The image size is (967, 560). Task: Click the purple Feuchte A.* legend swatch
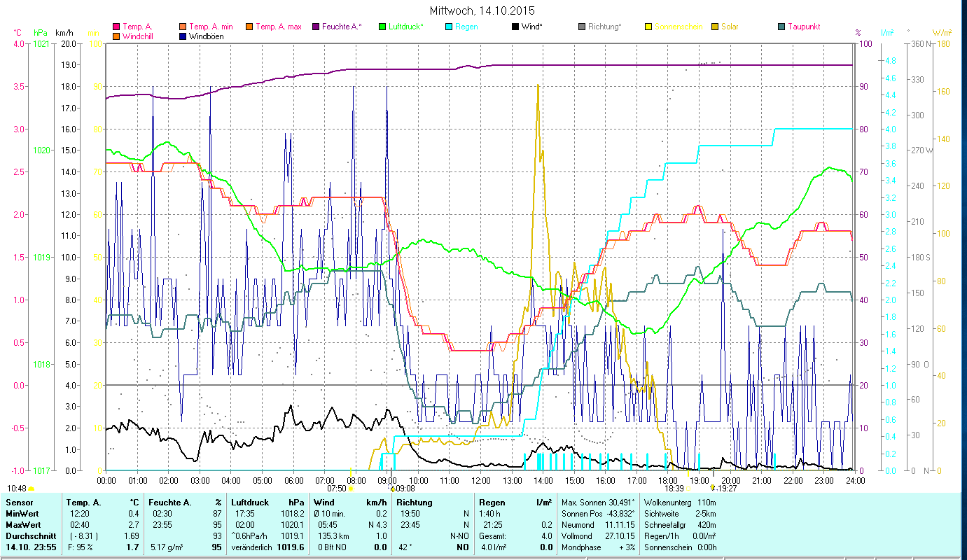316,27
